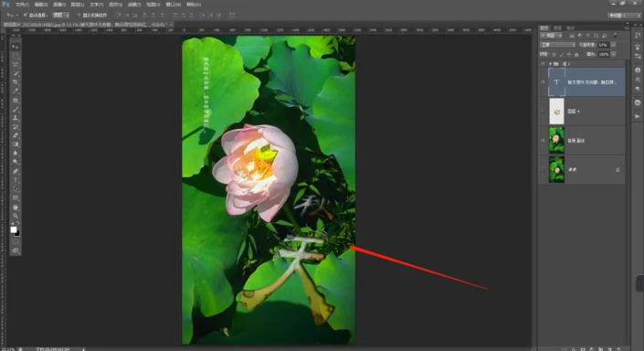Screen dimensions: 644x351
Task: Open the Layers panel flyout menu
Action: (x=626, y=27)
